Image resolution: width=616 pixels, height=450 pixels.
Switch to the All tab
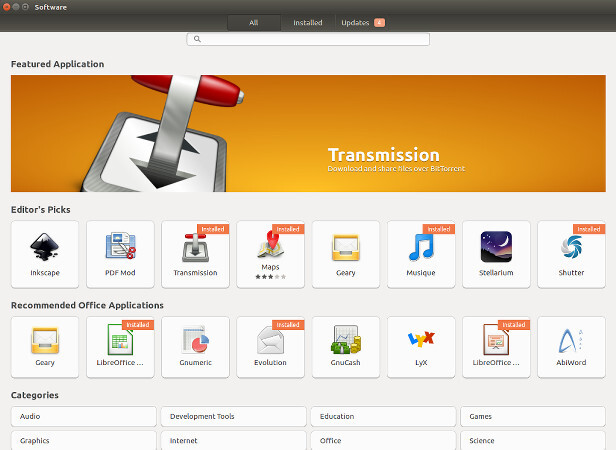tap(254, 23)
